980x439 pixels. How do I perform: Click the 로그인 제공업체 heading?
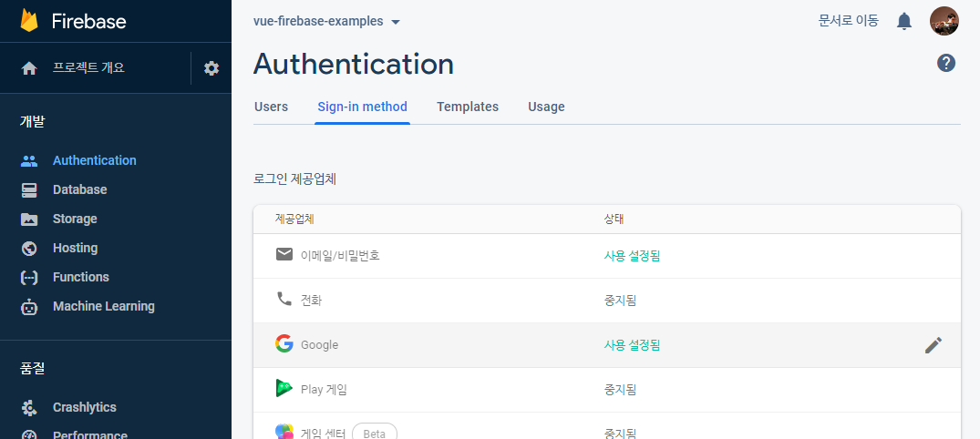295,179
